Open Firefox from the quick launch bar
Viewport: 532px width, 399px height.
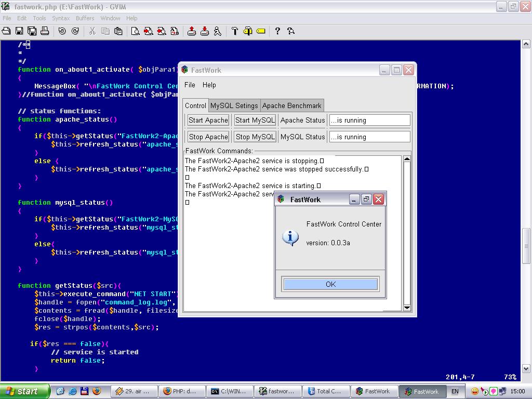(96, 391)
